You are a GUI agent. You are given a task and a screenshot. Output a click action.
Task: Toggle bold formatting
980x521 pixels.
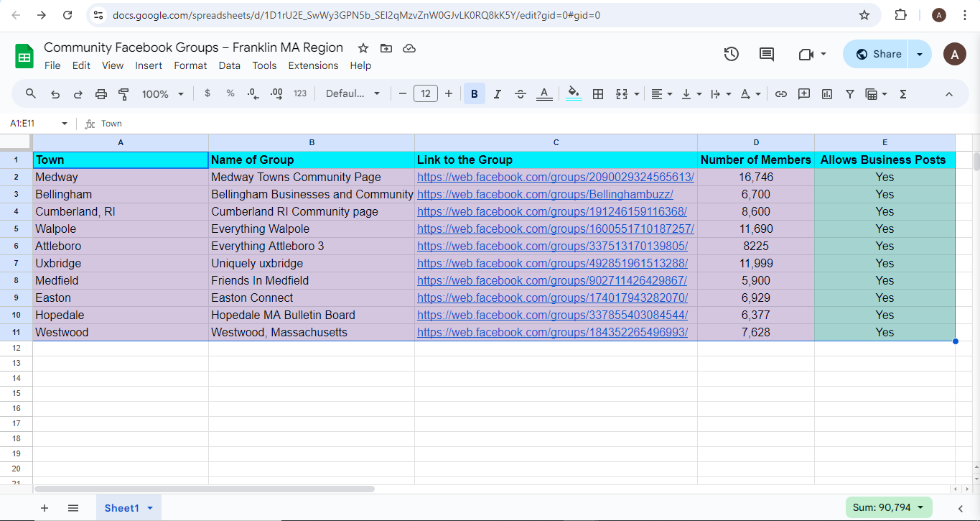coord(475,93)
